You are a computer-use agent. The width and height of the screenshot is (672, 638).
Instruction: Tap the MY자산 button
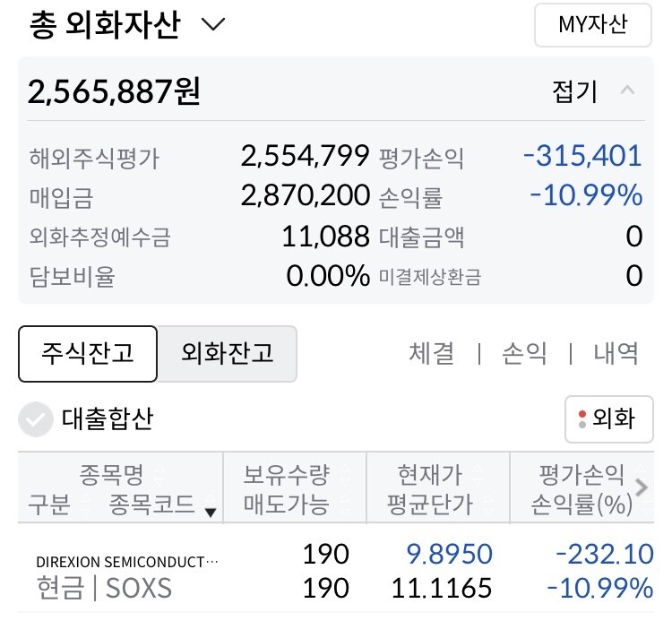tap(592, 25)
